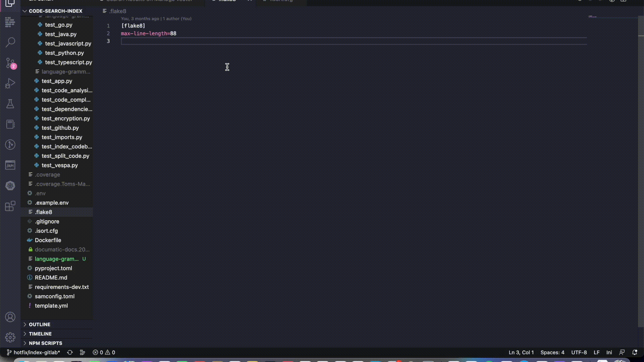Screen dimensions: 644x362
Task: Open the Dockerfile in explorer
Action: (x=48, y=240)
